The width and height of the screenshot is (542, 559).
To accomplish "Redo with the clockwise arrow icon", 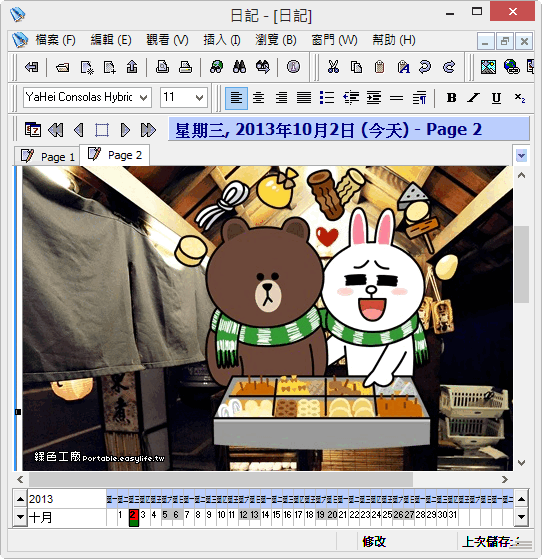I will [449, 67].
